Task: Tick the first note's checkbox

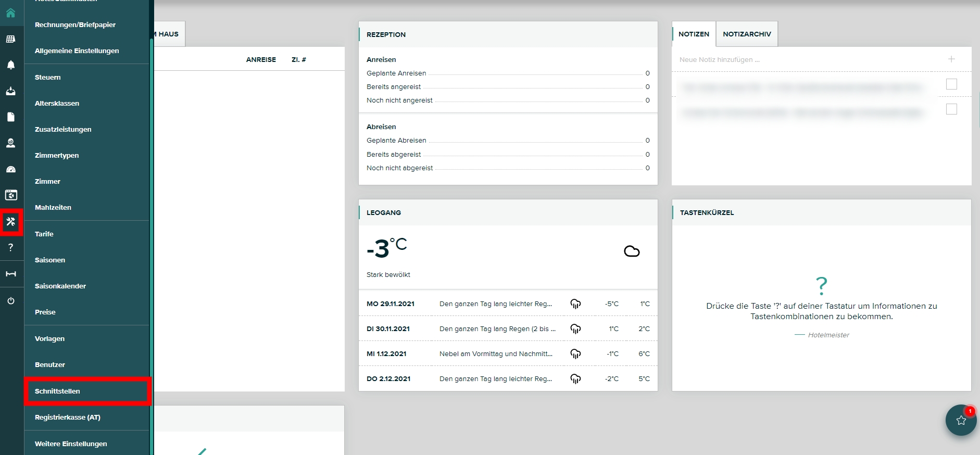Action: click(951, 84)
